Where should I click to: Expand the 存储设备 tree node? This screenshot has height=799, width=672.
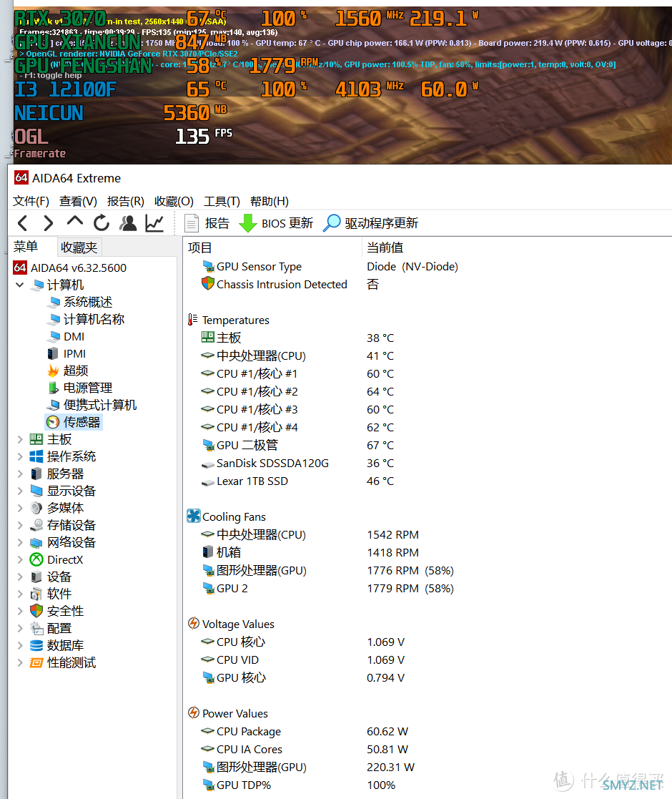[x=20, y=525]
